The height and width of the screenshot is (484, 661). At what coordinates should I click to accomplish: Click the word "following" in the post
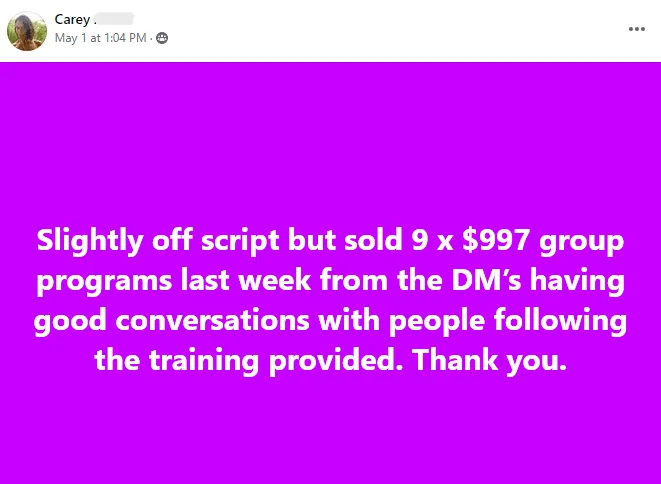click(560, 320)
